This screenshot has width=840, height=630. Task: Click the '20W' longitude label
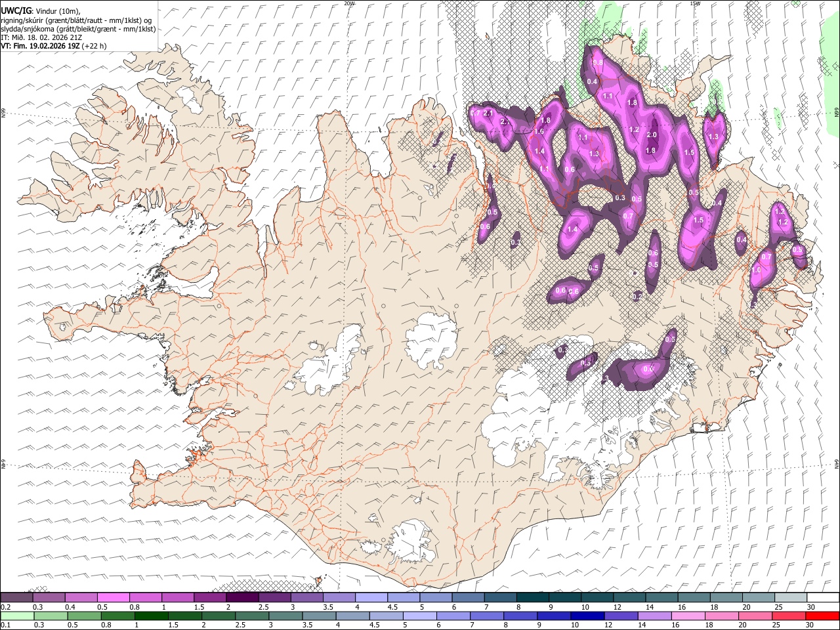pos(349,3)
